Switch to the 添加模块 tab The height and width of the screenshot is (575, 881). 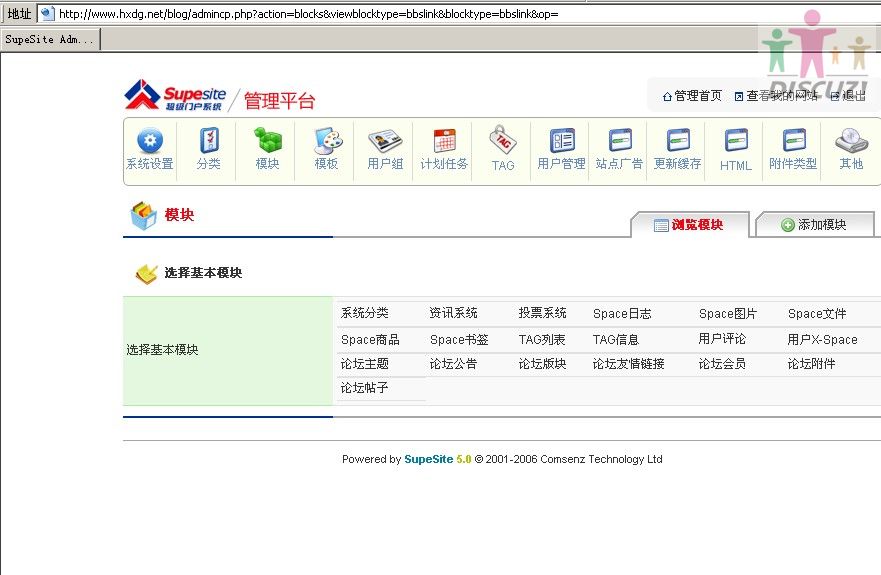pos(814,225)
